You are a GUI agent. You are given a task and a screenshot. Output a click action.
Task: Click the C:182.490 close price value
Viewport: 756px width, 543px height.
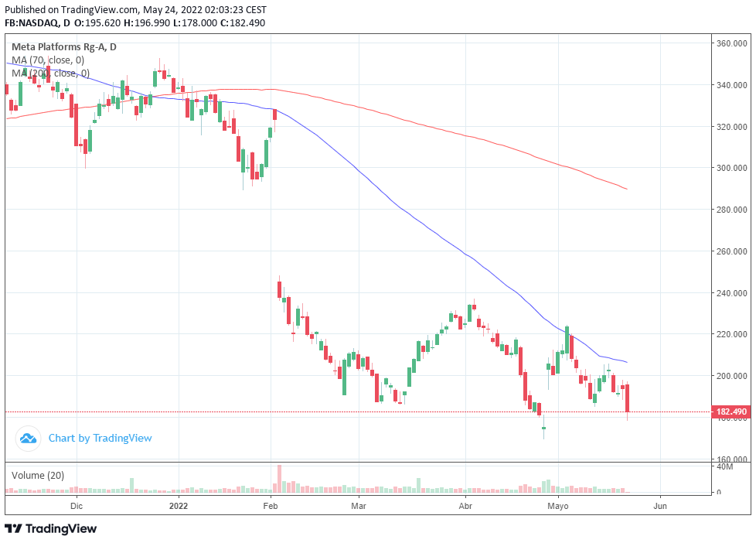point(243,22)
